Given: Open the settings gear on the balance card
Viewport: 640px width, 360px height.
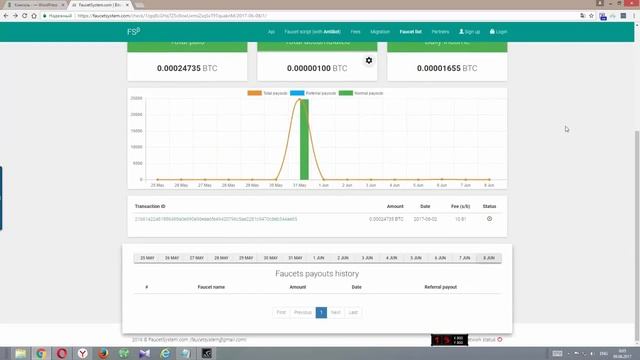Looking at the screenshot, I should (x=369, y=60).
